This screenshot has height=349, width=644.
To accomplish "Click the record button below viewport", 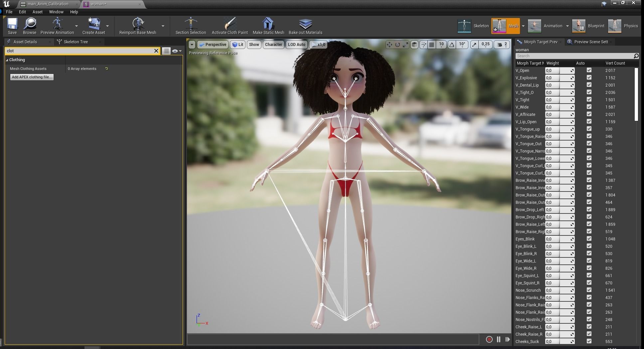I will click(489, 339).
